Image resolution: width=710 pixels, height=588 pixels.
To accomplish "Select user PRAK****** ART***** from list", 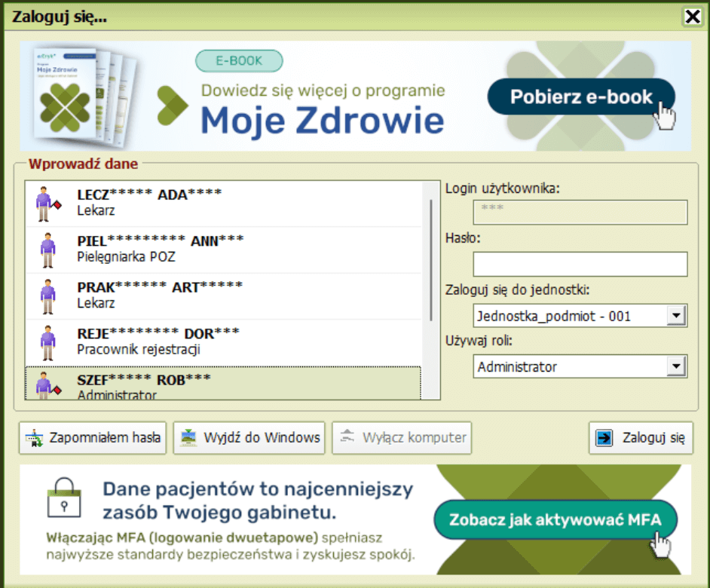I will point(224,297).
